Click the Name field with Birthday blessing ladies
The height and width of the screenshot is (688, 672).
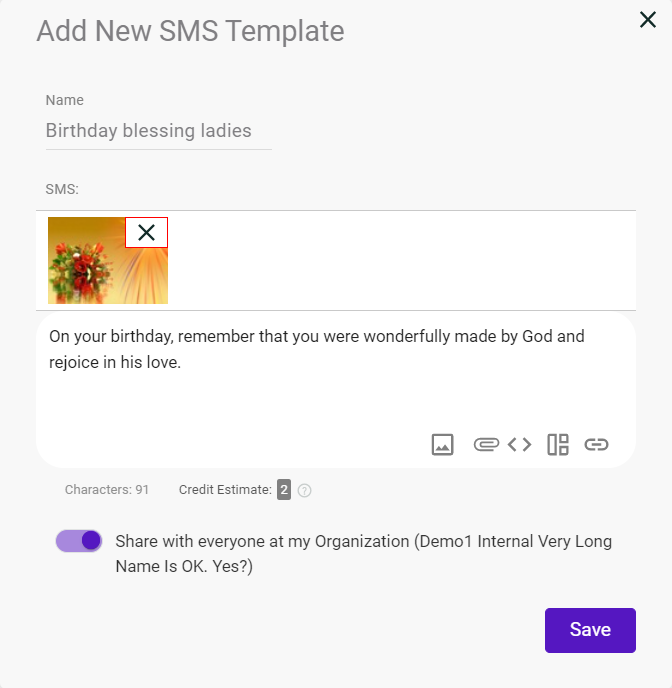(159, 131)
